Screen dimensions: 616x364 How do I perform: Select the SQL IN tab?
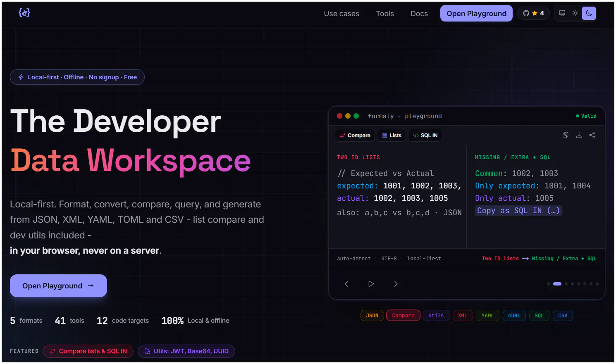click(425, 136)
